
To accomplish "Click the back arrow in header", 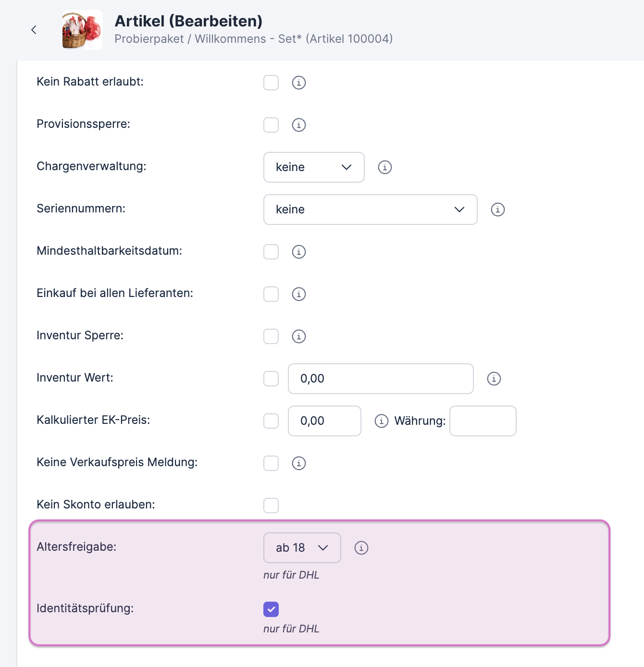I will coord(34,30).
